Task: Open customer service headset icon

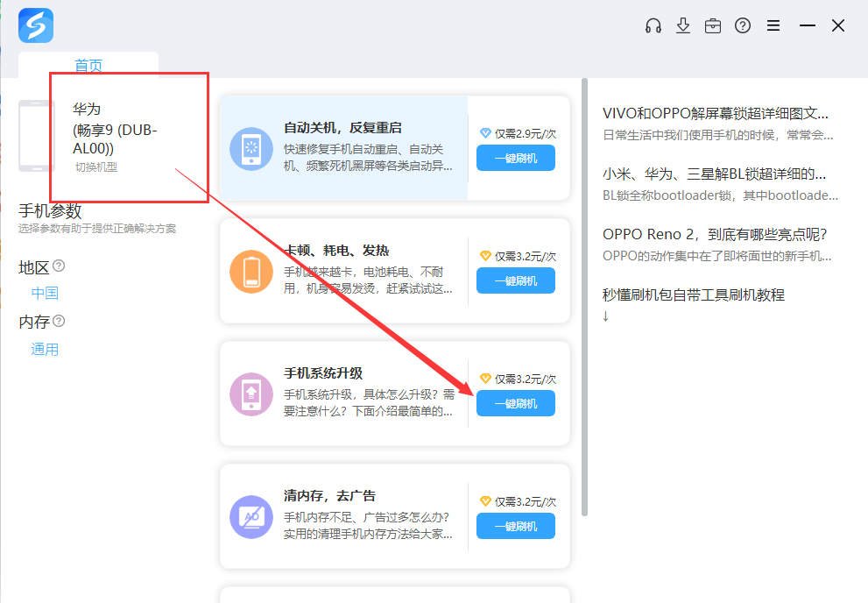Action: 653,25
